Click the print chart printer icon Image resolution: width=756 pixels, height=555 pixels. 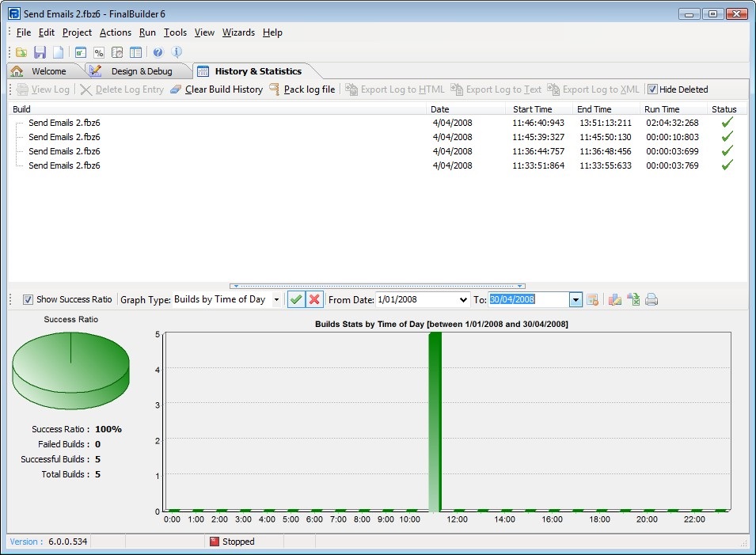(652, 299)
